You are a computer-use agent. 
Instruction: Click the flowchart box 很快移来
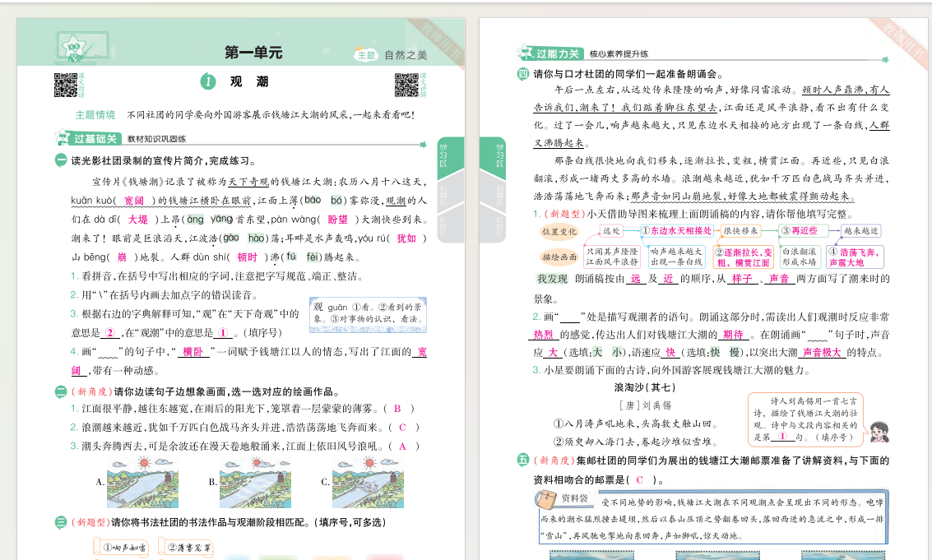pyautogui.click(x=740, y=230)
